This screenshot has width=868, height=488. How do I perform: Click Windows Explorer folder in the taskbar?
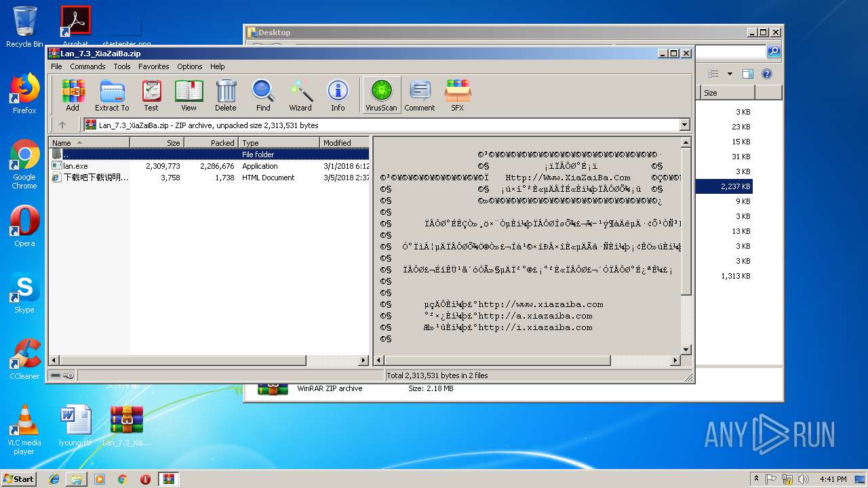coord(77,479)
